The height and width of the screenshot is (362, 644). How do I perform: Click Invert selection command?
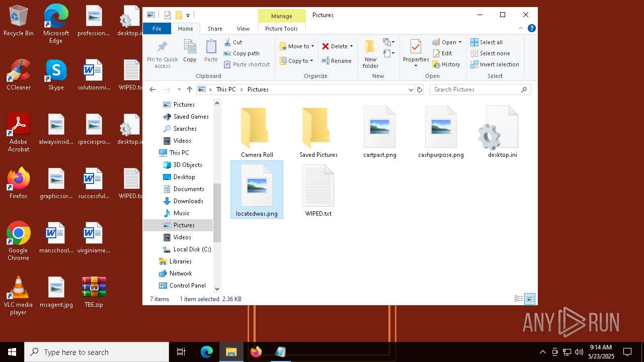pyautogui.click(x=495, y=64)
